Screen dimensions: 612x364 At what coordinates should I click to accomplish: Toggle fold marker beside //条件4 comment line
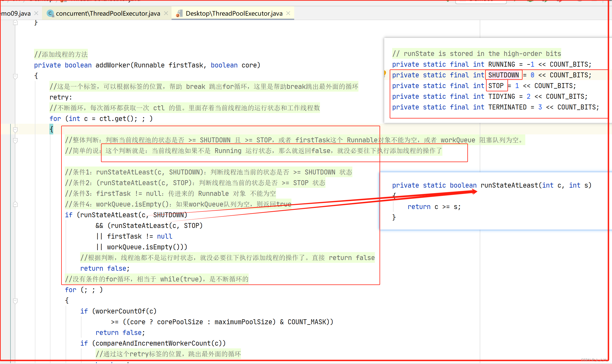tap(15, 204)
